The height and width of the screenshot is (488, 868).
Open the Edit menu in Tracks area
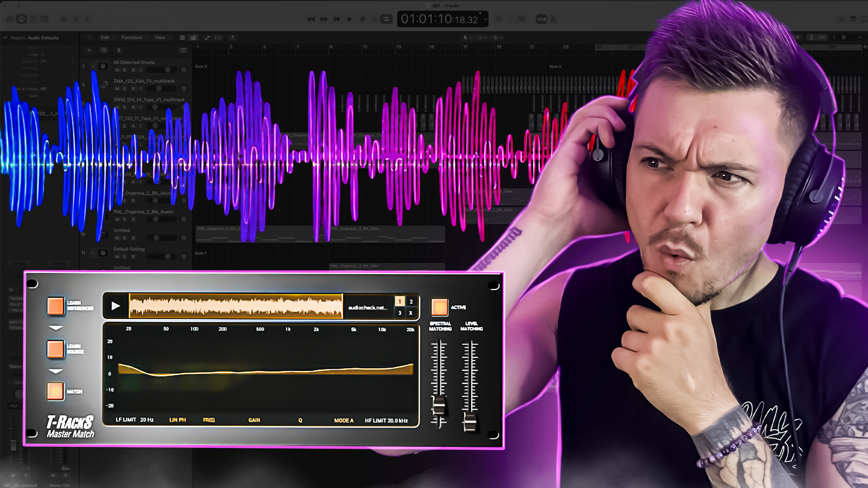105,38
